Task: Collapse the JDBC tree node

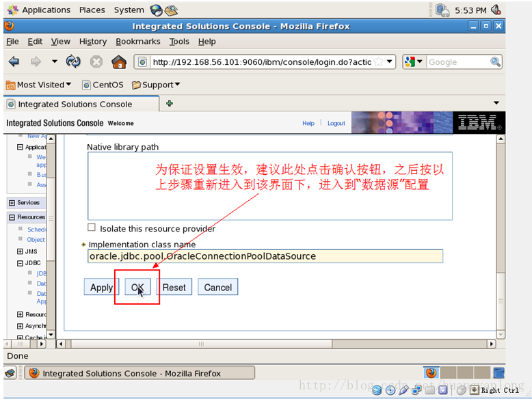Action: click(x=20, y=263)
